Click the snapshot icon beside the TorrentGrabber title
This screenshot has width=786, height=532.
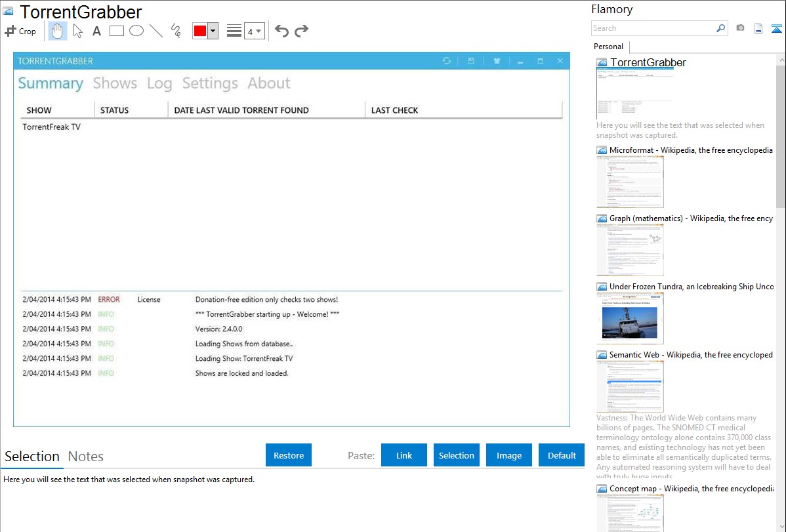[x=602, y=63]
